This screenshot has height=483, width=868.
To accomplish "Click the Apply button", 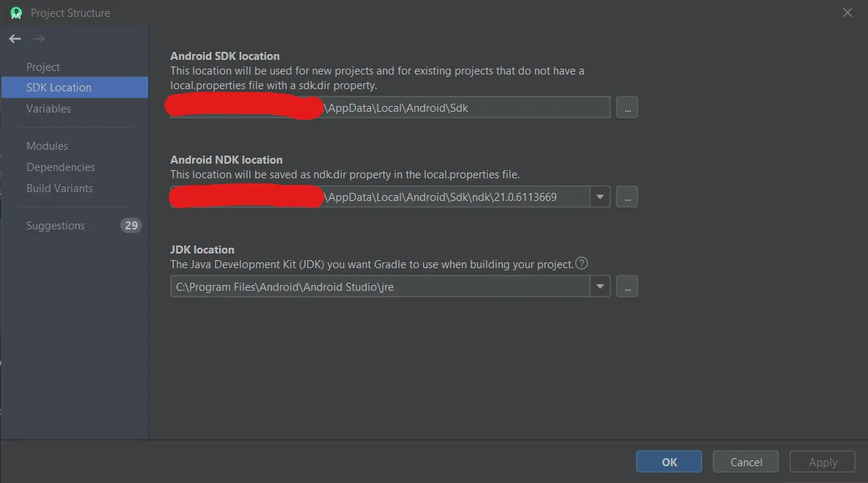I will [823, 462].
